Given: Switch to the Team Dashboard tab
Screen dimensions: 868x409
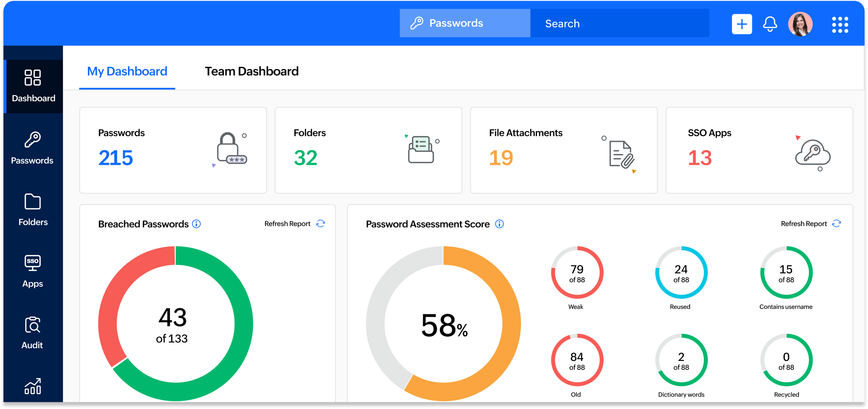Looking at the screenshot, I should tap(252, 71).
